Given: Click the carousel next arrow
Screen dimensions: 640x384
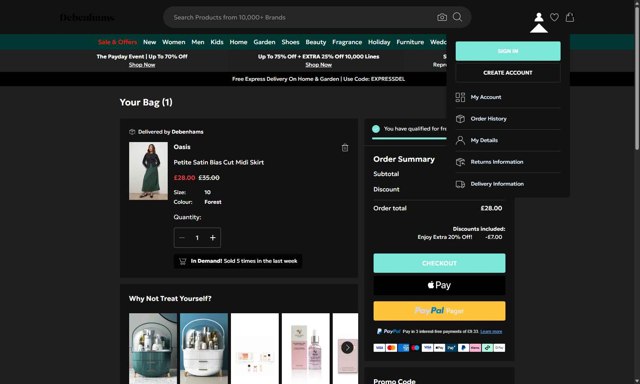Looking at the screenshot, I should pyautogui.click(x=347, y=348).
